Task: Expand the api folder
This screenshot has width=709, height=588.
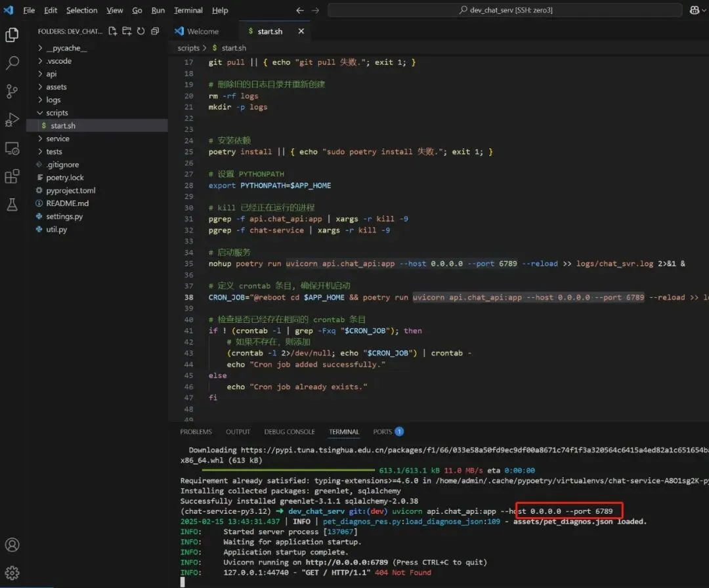Action: tap(97, 73)
